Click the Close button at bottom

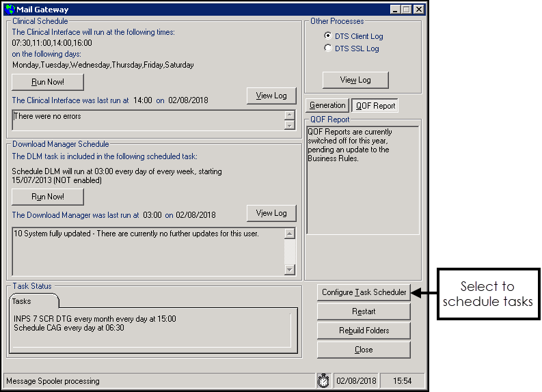click(364, 350)
